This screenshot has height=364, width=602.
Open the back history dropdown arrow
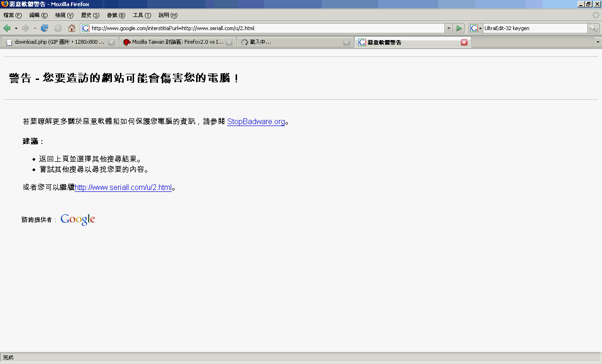pos(16,28)
